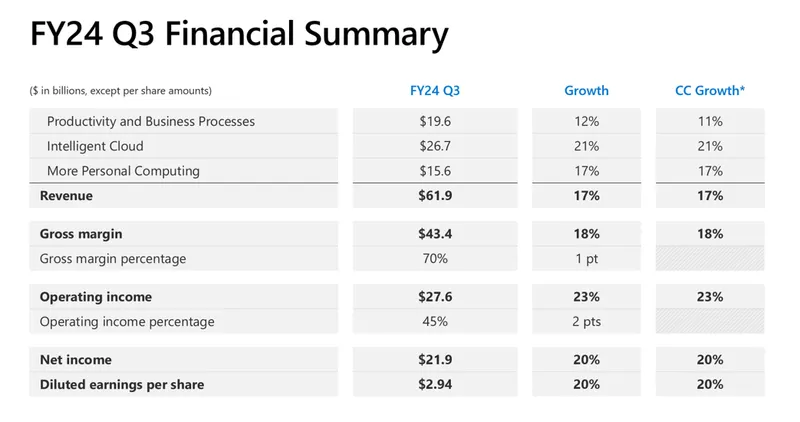Click the $26.7 Intelligent Cloud value

(434, 146)
